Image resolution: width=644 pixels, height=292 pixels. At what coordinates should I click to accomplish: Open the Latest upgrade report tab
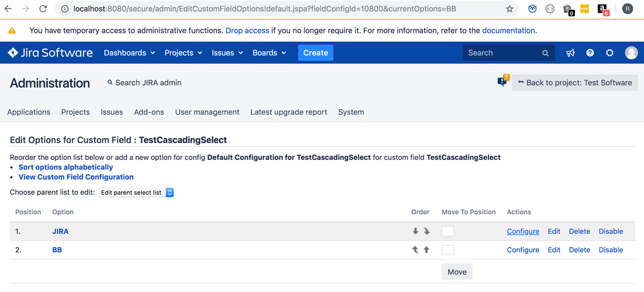coord(289,112)
